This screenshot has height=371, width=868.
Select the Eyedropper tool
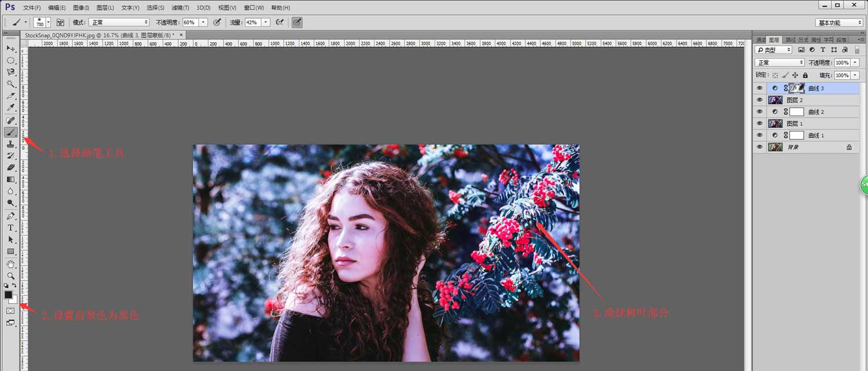pyautogui.click(x=10, y=108)
